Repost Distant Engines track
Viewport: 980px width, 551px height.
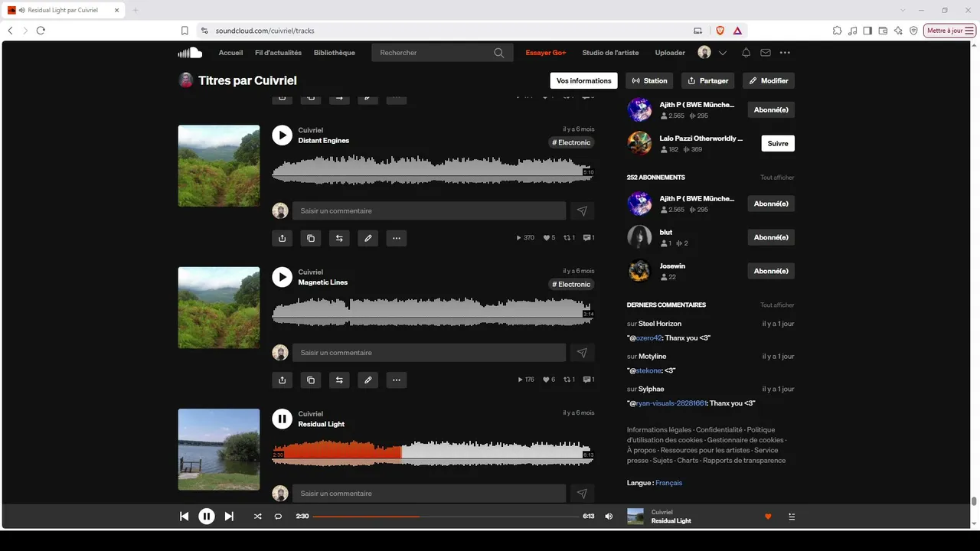pos(339,238)
